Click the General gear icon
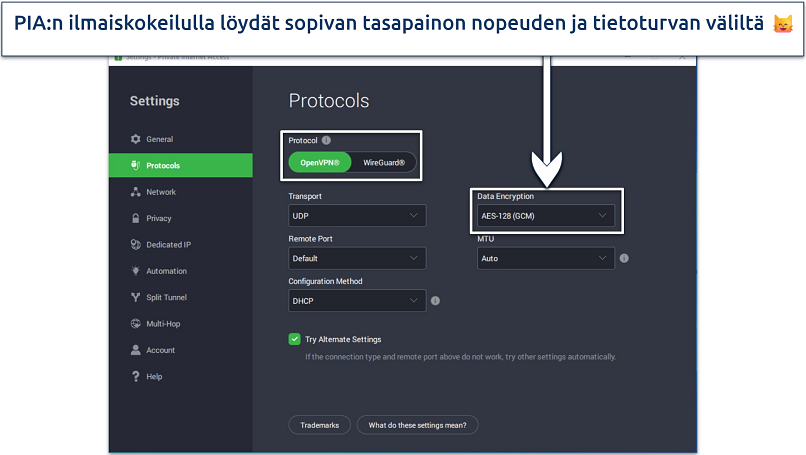The image size is (806, 455). point(135,139)
